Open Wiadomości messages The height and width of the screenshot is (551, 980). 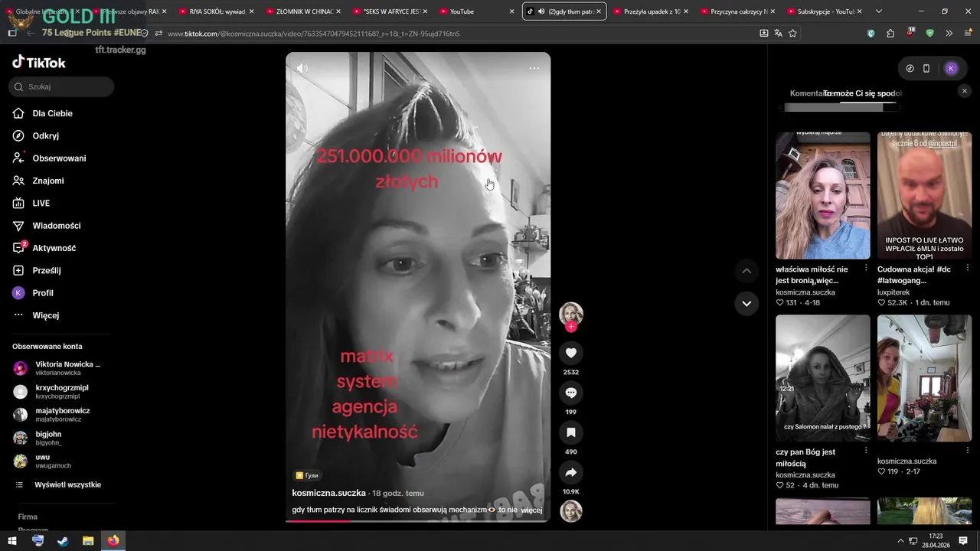click(x=47, y=226)
